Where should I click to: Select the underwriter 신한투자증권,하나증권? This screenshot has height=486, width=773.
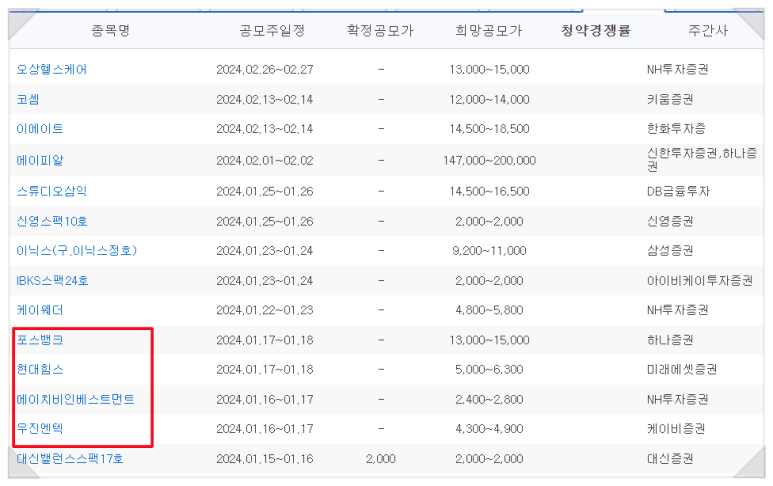[702, 160]
